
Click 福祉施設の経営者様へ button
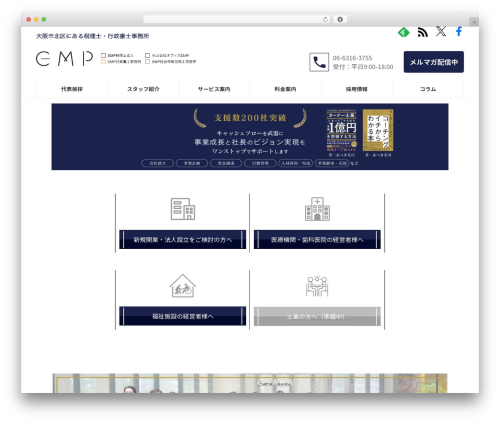(183, 316)
